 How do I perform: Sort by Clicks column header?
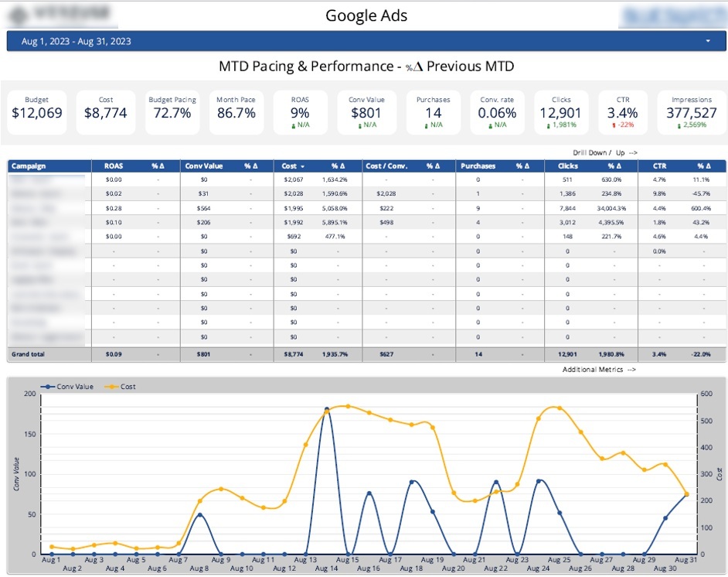point(567,166)
